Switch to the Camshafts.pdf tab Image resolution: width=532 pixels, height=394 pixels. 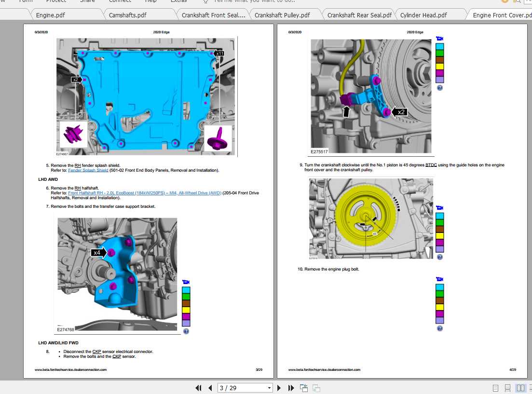(127, 15)
